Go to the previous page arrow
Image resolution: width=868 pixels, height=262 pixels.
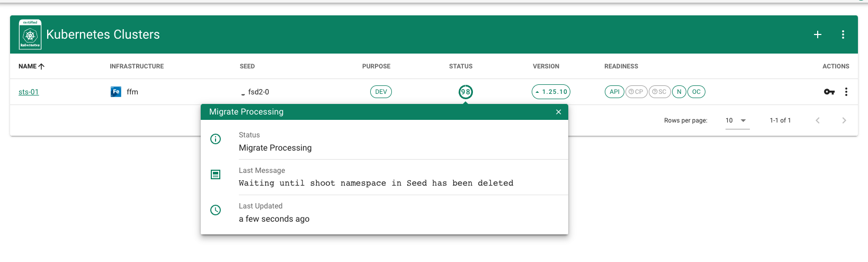click(x=817, y=120)
